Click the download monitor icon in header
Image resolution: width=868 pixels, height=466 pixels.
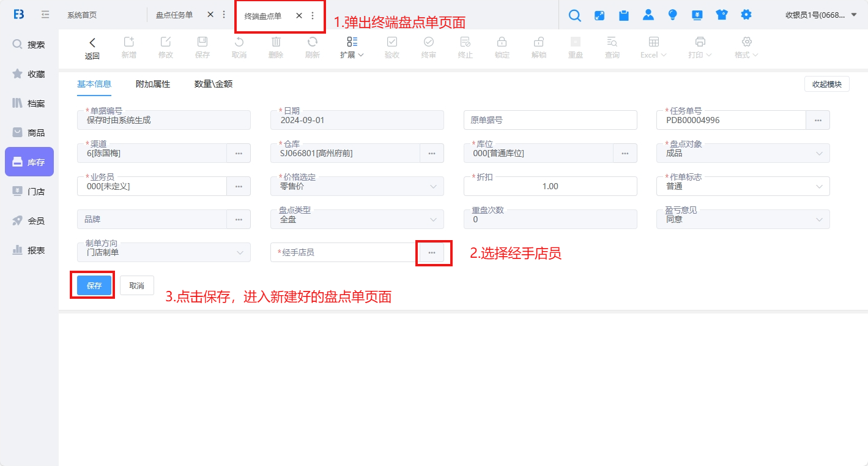click(x=697, y=15)
